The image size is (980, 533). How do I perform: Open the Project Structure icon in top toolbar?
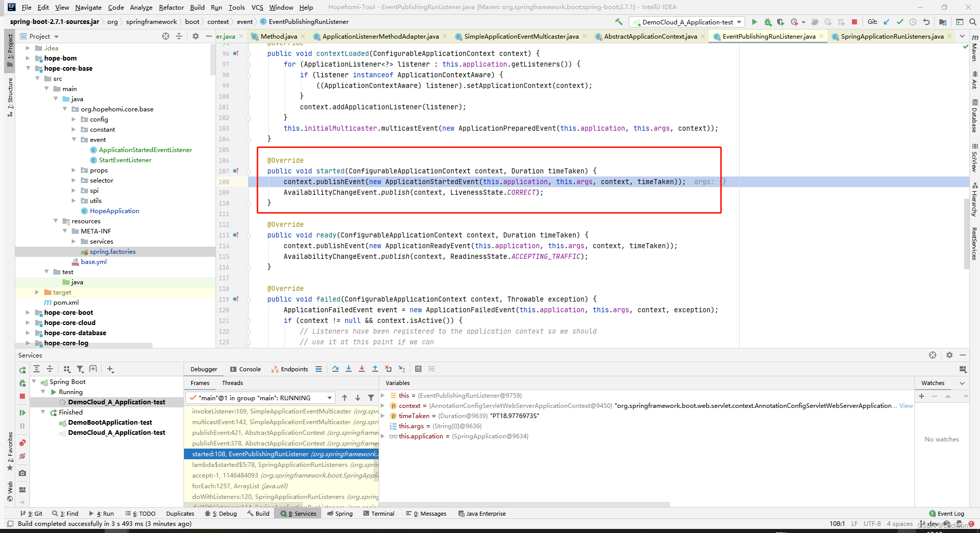943,22
